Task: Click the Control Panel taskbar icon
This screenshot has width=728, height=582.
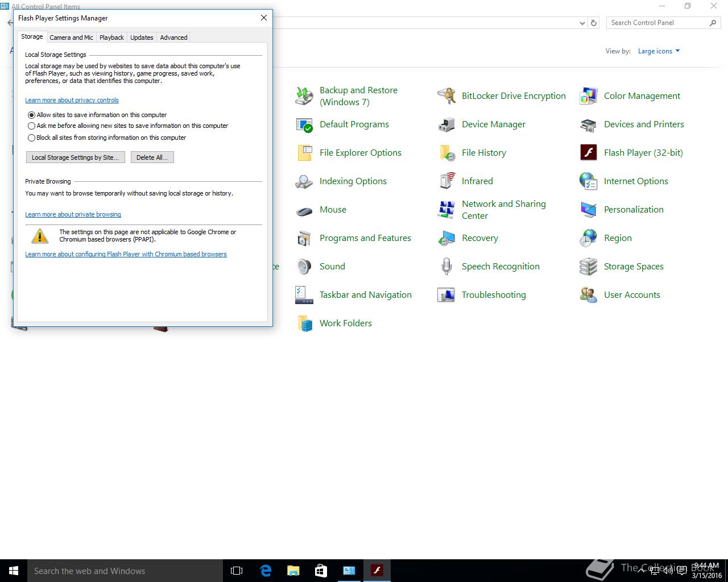Action: (349, 571)
